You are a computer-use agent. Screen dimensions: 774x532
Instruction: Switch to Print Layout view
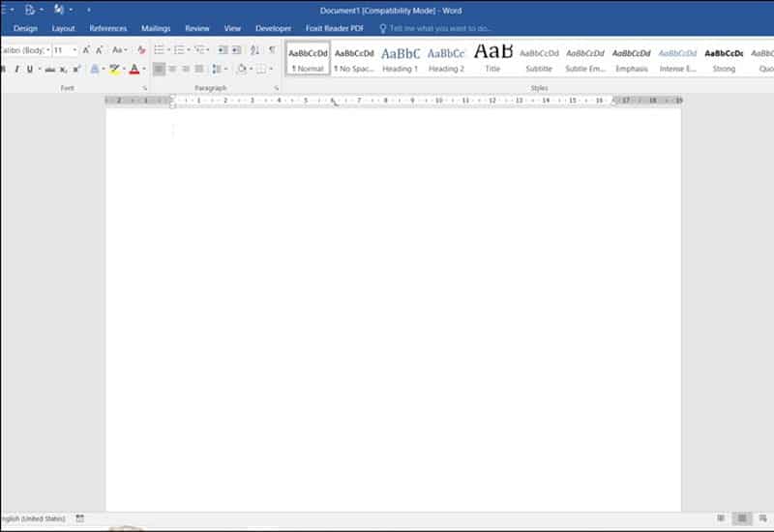(741, 518)
